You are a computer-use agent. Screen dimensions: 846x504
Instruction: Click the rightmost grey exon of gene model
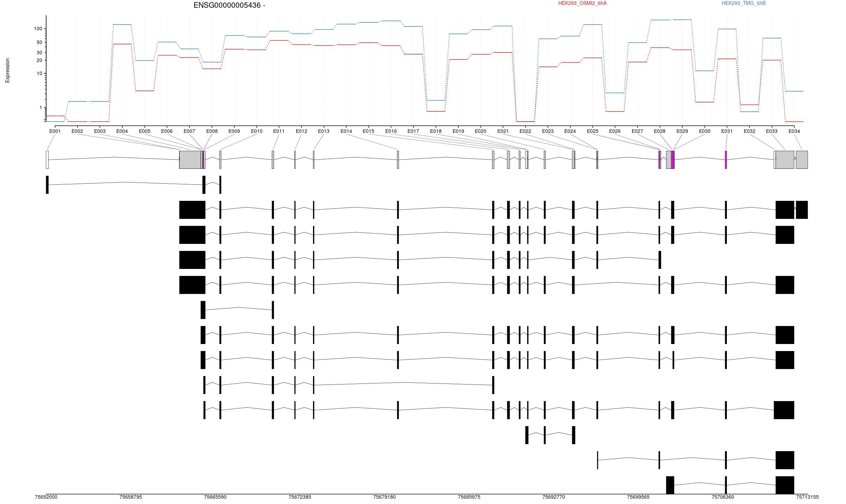click(x=802, y=160)
